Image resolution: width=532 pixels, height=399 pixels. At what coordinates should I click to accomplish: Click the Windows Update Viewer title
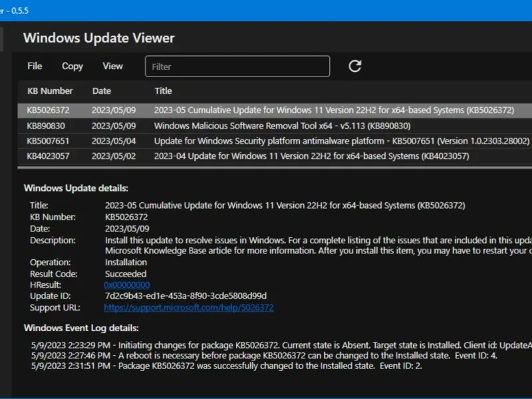coord(98,38)
